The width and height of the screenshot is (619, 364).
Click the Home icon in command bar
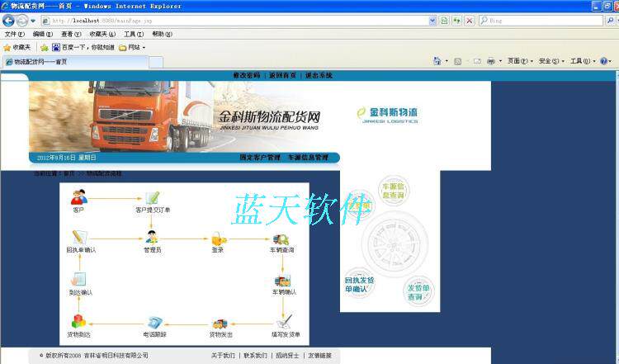tap(437, 61)
